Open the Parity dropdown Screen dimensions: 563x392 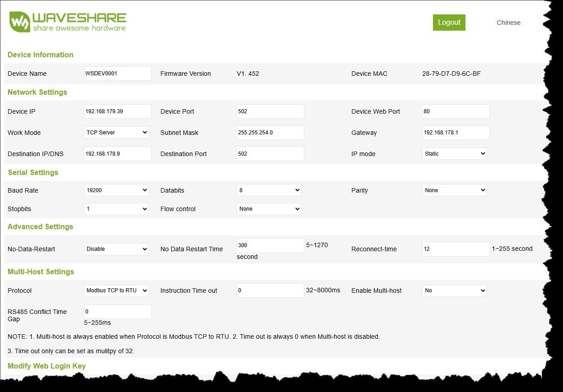pos(454,190)
